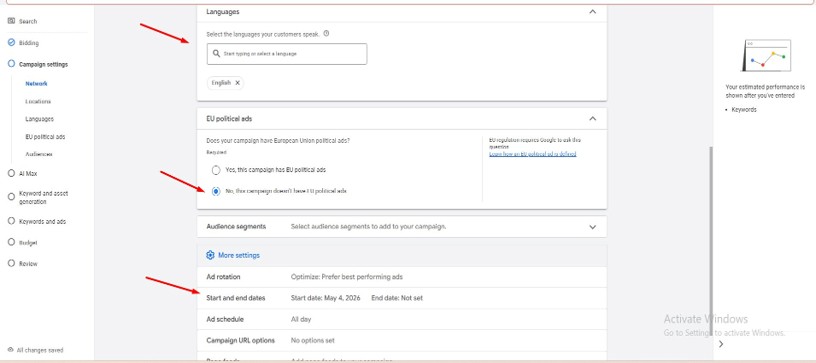Click the More settings gear icon
This screenshot has width=816, height=363.
click(210, 255)
